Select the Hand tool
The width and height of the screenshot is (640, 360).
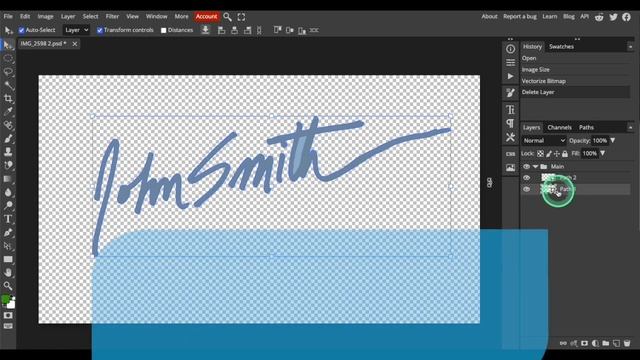pyautogui.click(x=8, y=272)
